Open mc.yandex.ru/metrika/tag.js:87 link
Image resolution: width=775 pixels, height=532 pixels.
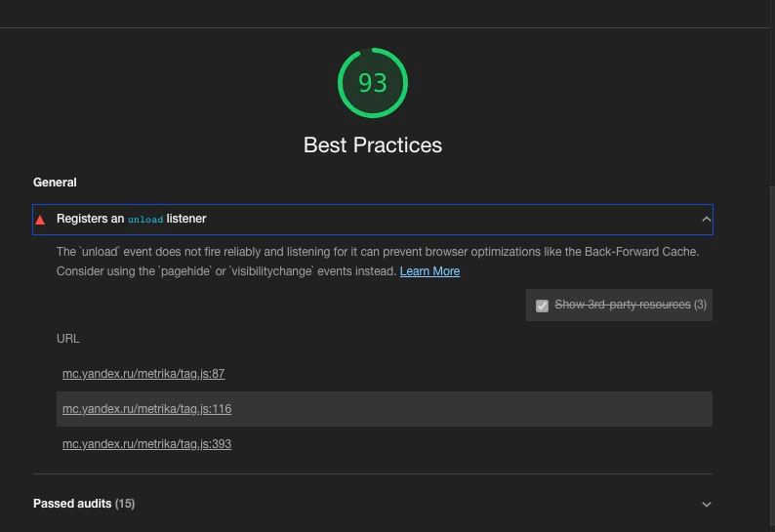143,374
